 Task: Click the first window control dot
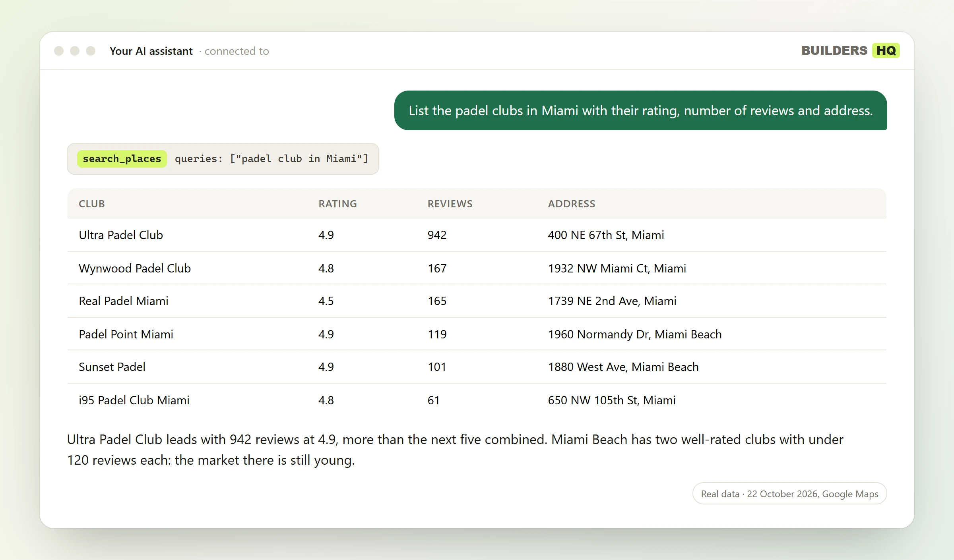[59, 51]
